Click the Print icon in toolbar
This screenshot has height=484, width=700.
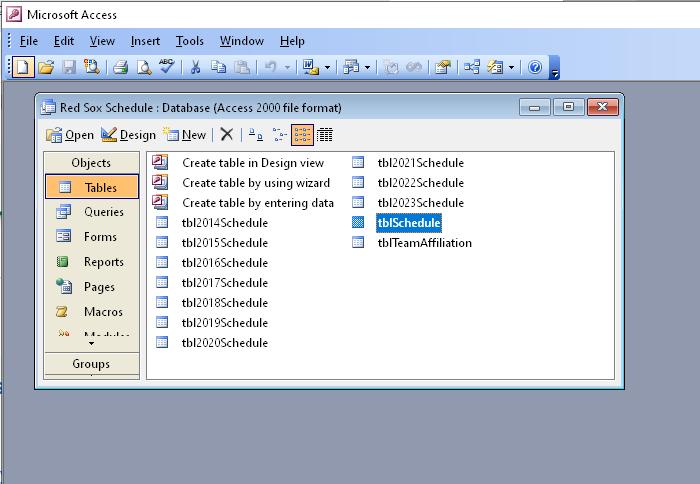tap(120, 67)
